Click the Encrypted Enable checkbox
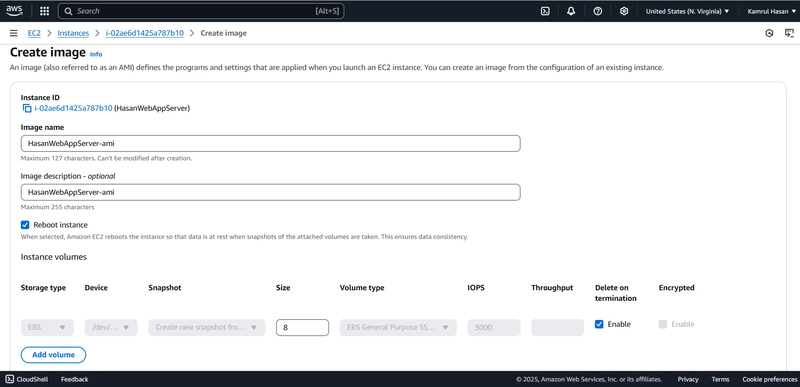The height and width of the screenshot is (387, 800). 663,324
